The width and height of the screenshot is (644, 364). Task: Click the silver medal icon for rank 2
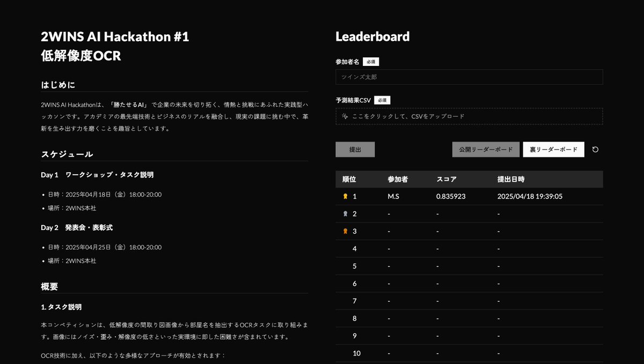[345, 214]
